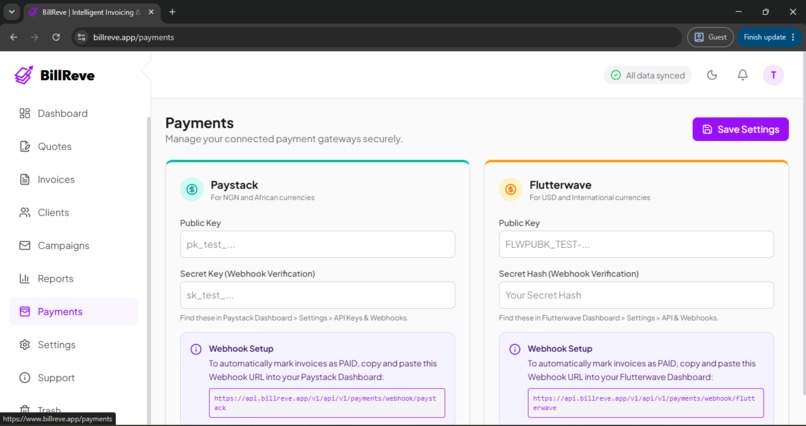Click 'For USD and International currencies' text
Image resolution: width=806 pixels, height=426 pixels.
[x=590, y=197]
